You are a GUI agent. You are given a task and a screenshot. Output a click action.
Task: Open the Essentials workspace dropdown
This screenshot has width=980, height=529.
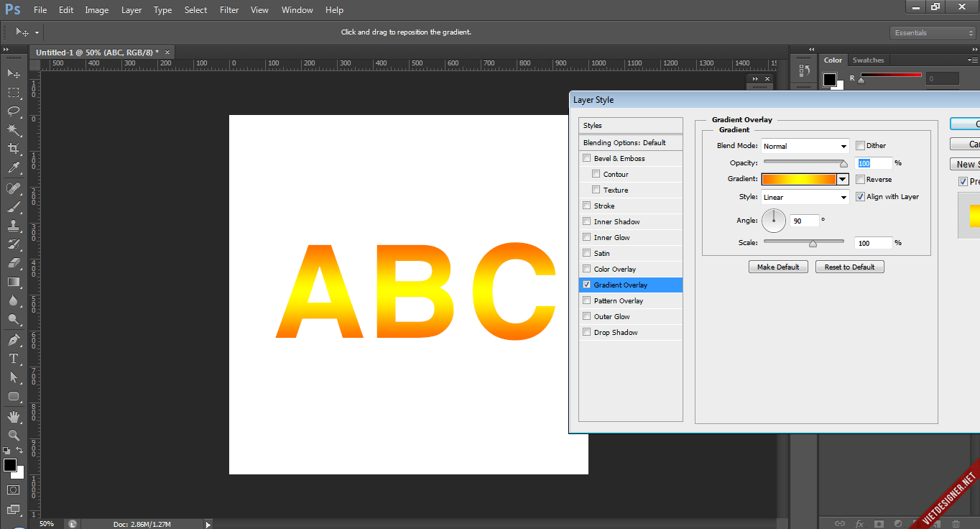(932, 33)
